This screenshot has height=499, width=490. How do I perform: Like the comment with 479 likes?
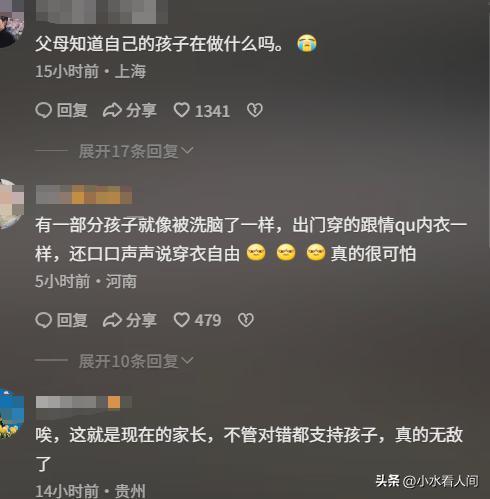(197, 320)
